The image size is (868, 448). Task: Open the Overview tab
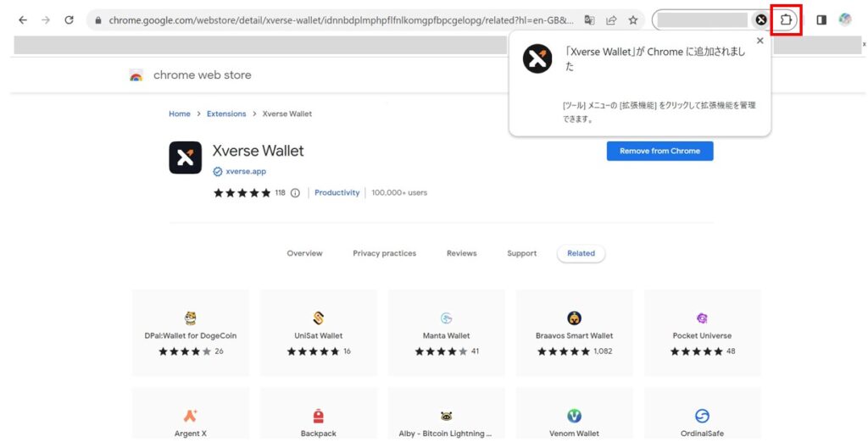tap(304, 253)
